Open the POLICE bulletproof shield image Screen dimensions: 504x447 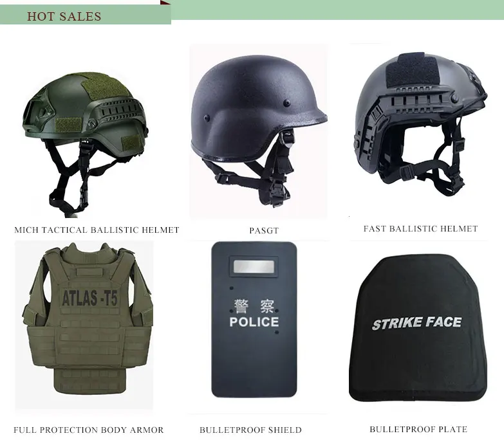pyautogui.click(x=254, y=320)
